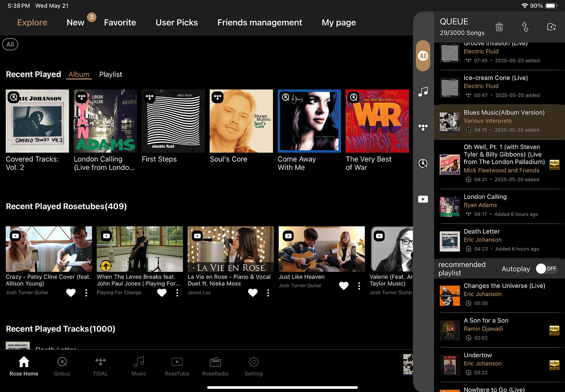
Task: Favorite La Vie en Rose video
Action: coord(253,293)
